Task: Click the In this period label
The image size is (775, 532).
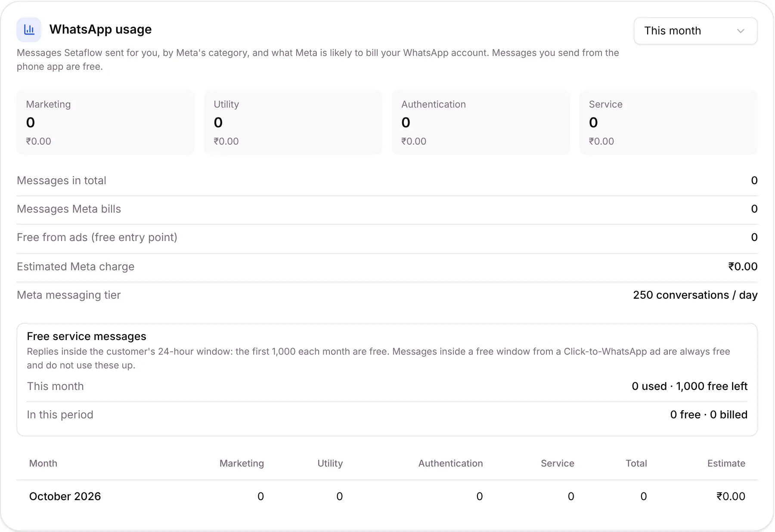Action: pyautogui.click(x=60, y=414)
